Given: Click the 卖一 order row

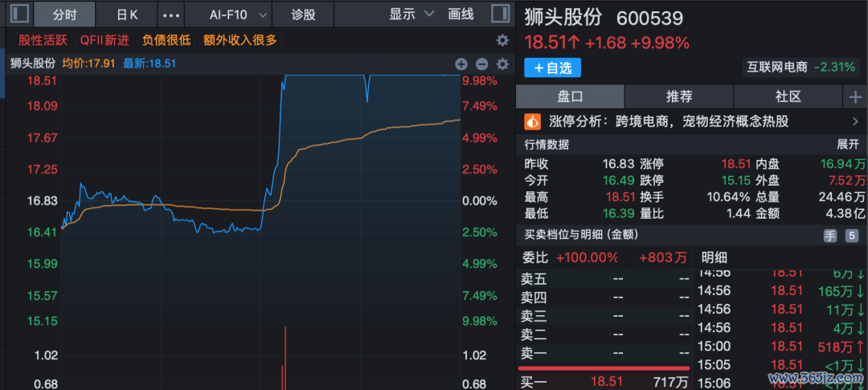Looking at the screenshot, I should pos(604,353).
